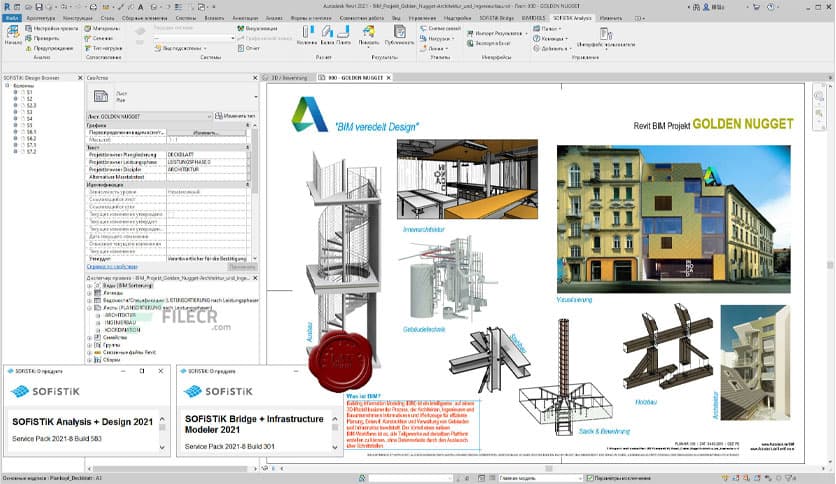This screenshot has height=484, width=836.
Task: Click the Изменить тип edit type button
Action: [x=235, y=116]
